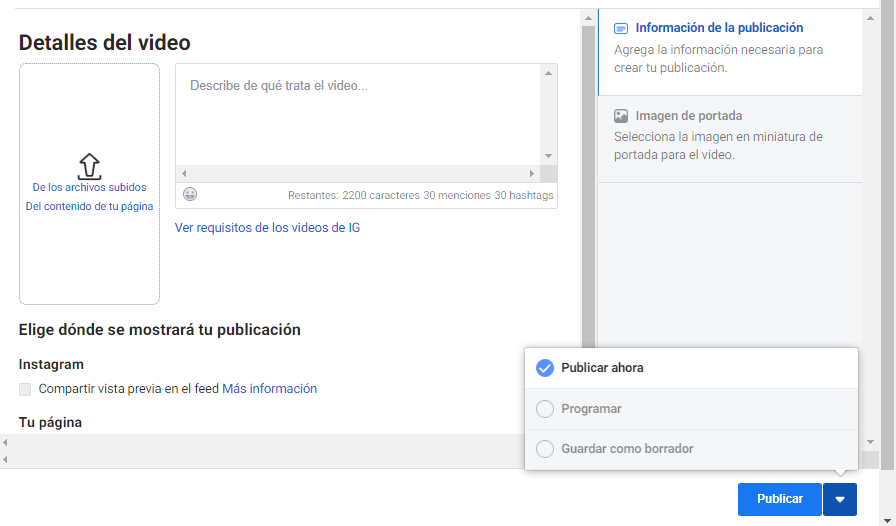This screenshot has width=896, height=526.
Task: Select the Publicar ahora radio option
Action: [545, 368]
